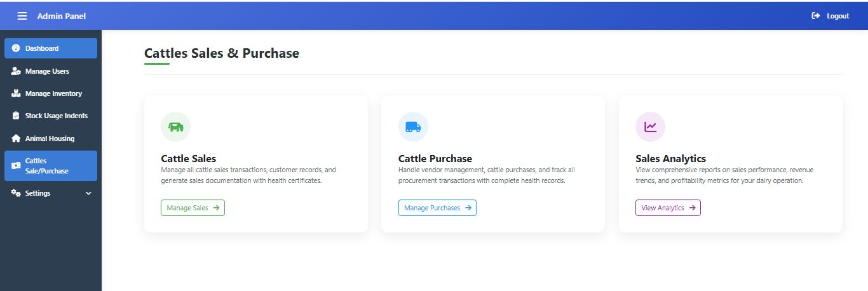Toggle the hamburger sidebar menu icon
This screenshot has width=868, height=291.
[x=22, y=16]
